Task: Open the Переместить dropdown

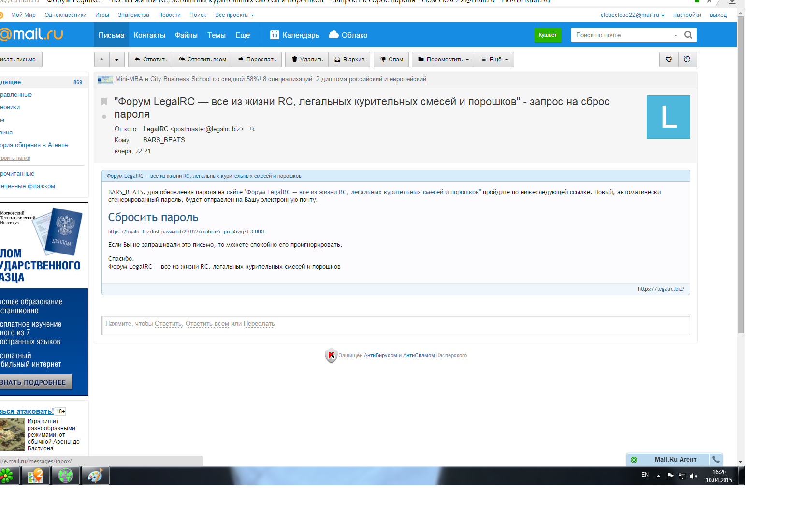Action: [444, 60]
